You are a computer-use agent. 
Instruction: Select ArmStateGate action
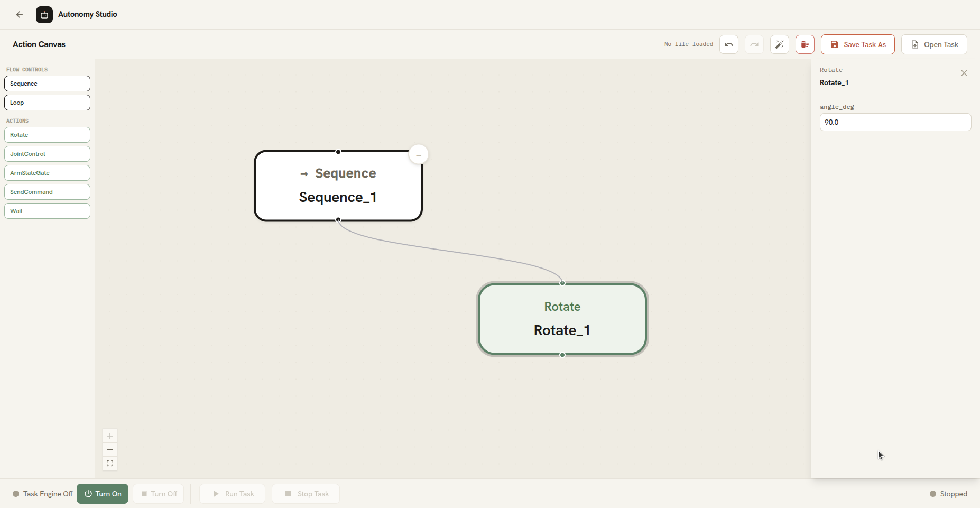coord(47,173)
